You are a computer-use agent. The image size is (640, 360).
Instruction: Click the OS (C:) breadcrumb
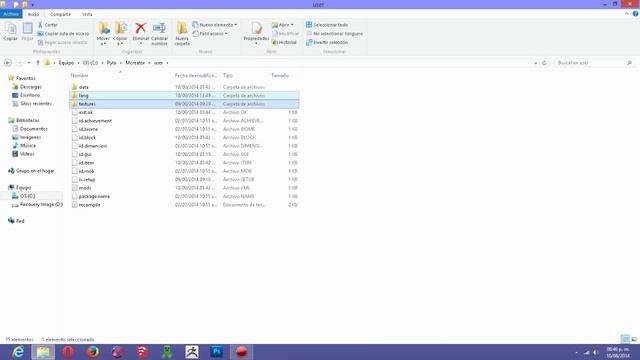[x=91, y=63]
